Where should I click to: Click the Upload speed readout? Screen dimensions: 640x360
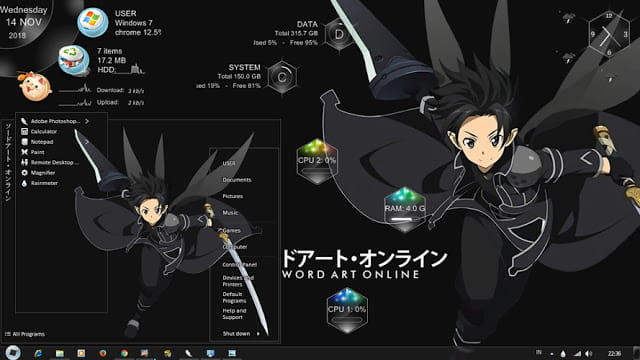pyautogui.click(x=120, y=102)
